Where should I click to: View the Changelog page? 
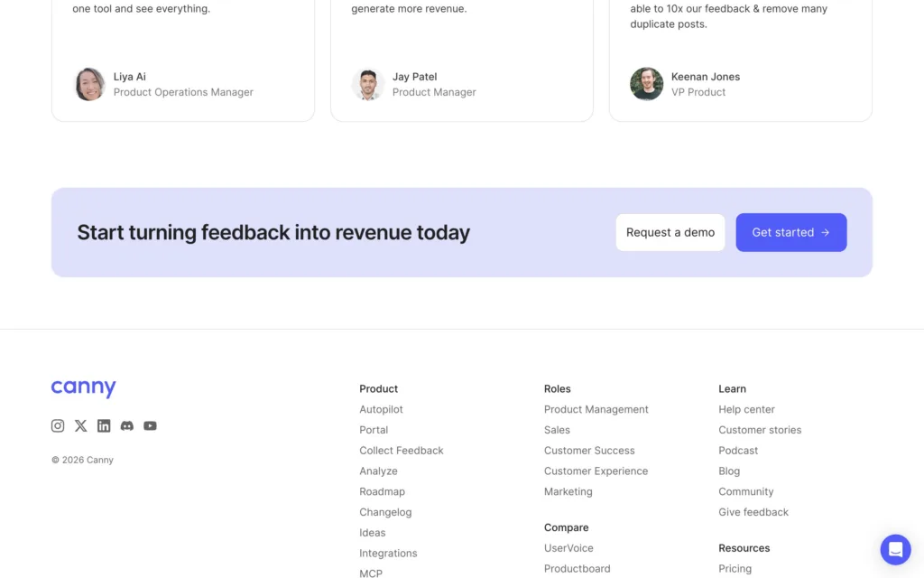[x=385, y=513]
